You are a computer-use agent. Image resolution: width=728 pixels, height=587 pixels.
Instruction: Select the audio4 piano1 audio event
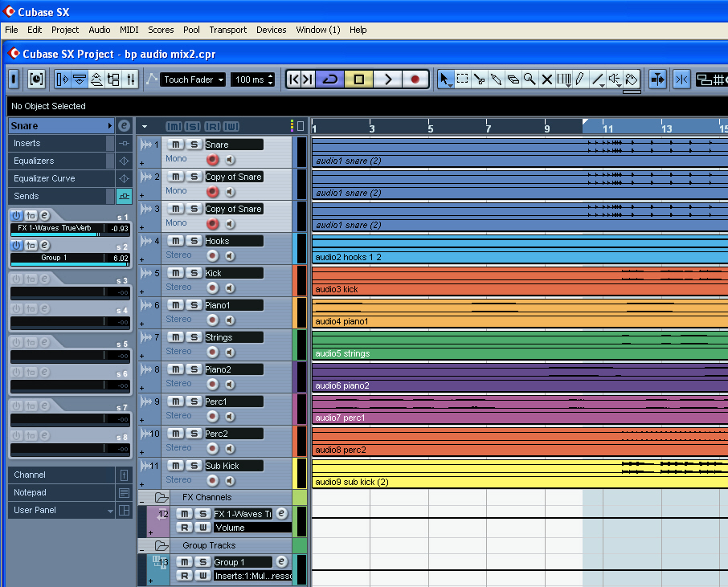tap(520, 313)
